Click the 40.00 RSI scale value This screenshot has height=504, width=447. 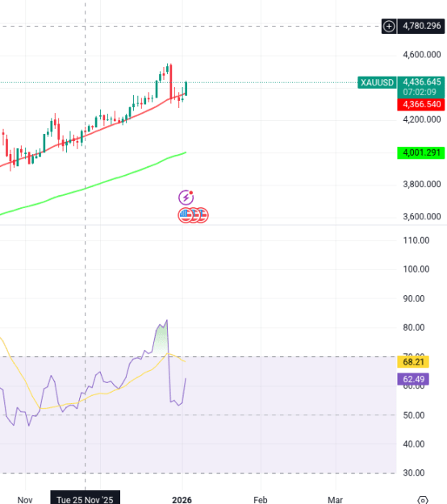tap(414, 444)
